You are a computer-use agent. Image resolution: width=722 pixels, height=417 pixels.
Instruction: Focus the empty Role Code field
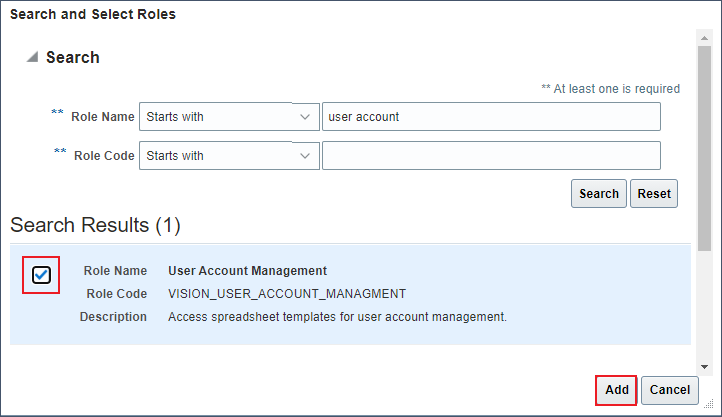[x=490, y=156]
